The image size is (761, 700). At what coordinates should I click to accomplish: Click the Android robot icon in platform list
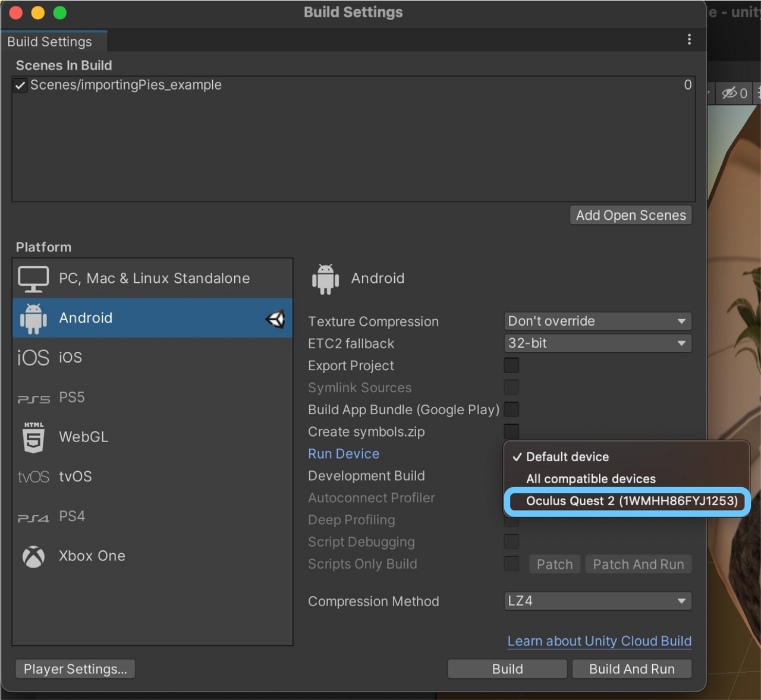click(33, 319)
